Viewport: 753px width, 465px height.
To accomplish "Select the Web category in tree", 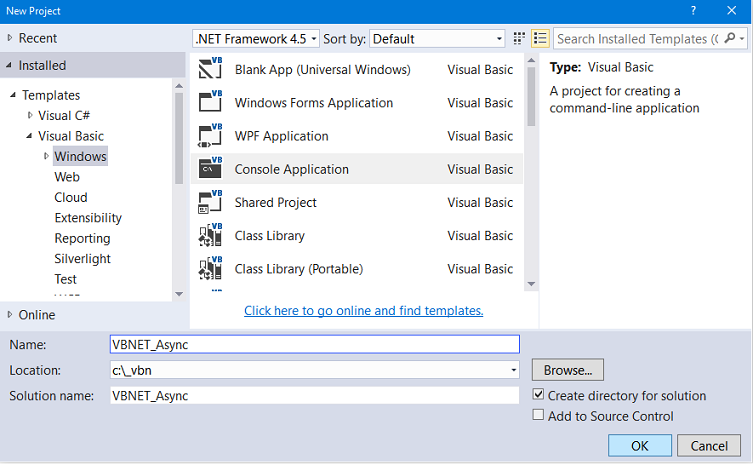I will coord(67,177).
